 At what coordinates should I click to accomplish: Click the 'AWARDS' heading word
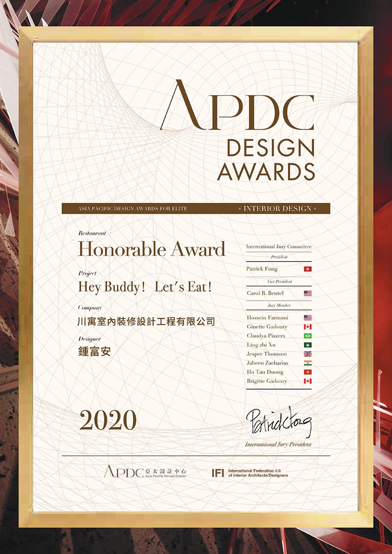click(266, 172)
